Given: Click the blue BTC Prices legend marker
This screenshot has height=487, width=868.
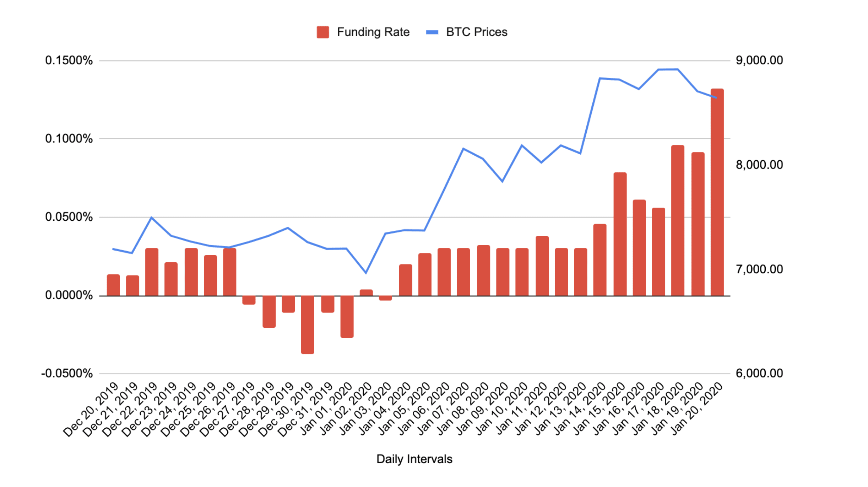Looking at the screenshot, I should [x=432, y=32].
